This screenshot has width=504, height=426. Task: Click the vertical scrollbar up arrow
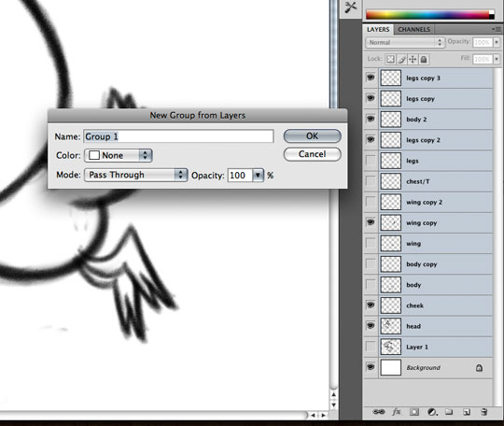point(333,394)
